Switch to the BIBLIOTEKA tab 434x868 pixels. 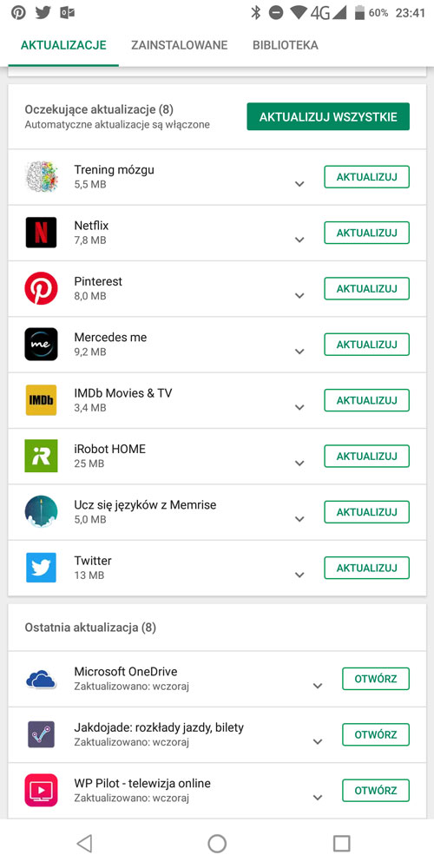pos(286,45)
